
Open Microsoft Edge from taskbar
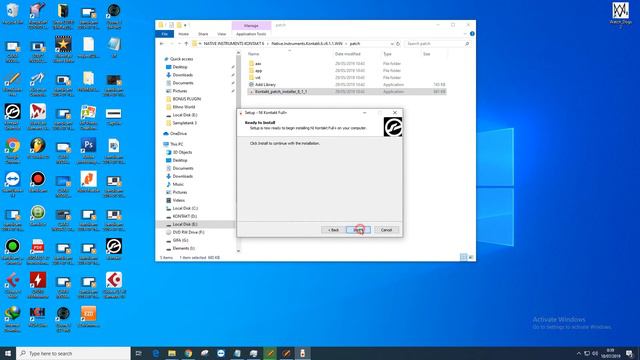156,353
